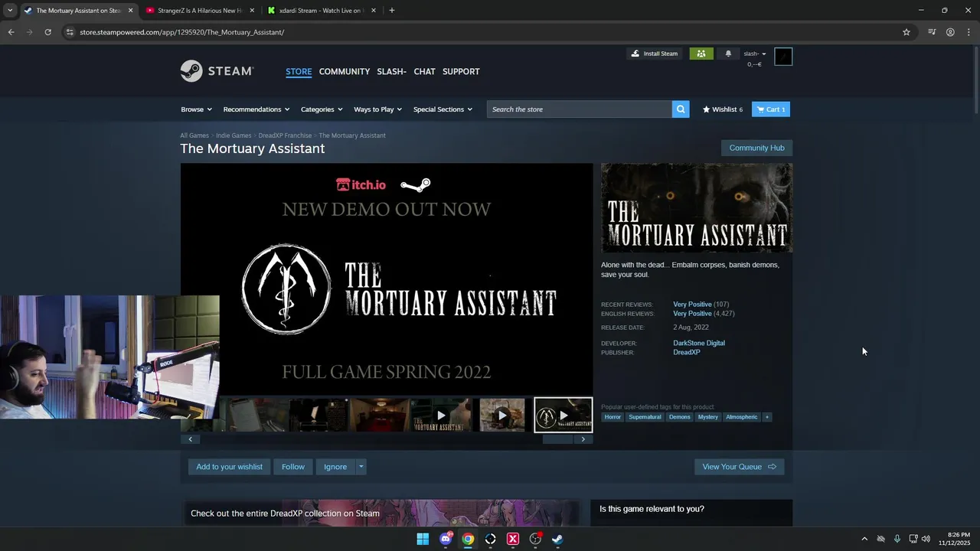Open recent Very Positive (107) reviews

click(x=701, y=305)
